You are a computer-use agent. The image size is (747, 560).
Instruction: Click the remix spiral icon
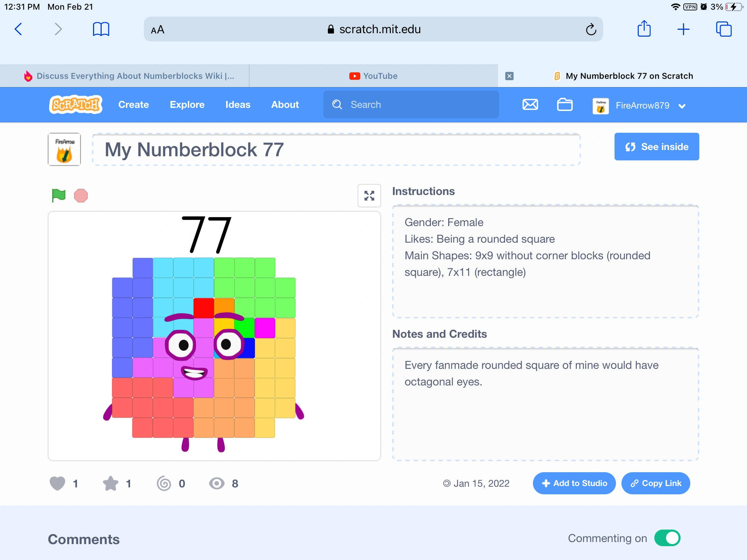(164, 484)
